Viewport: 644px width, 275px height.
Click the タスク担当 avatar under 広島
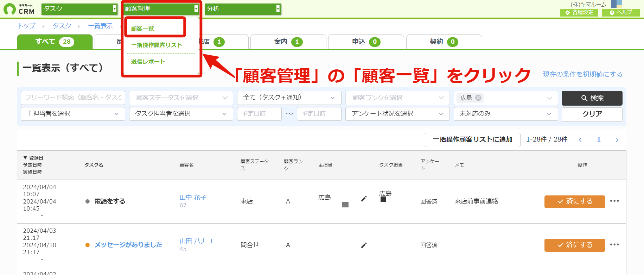(x=383, y=199)
